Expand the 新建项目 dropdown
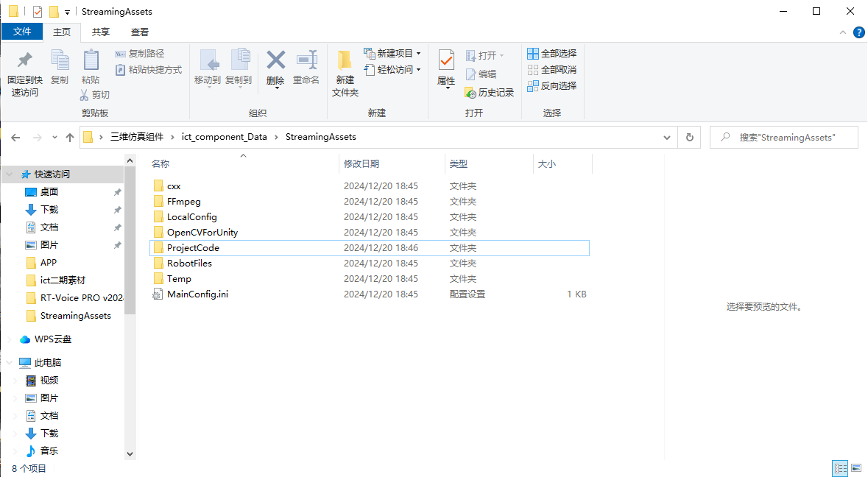The width and height of the screenshot is (868, 477). [x=418, y=54]
